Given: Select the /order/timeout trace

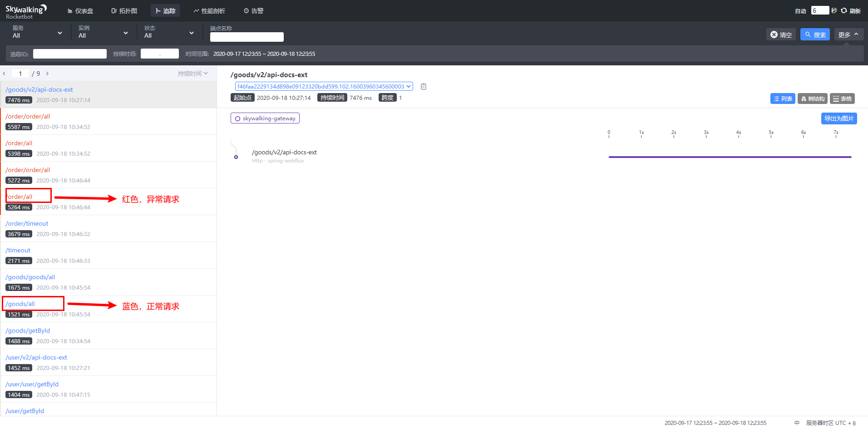Looking at the screenshot, I should (108, 228).
